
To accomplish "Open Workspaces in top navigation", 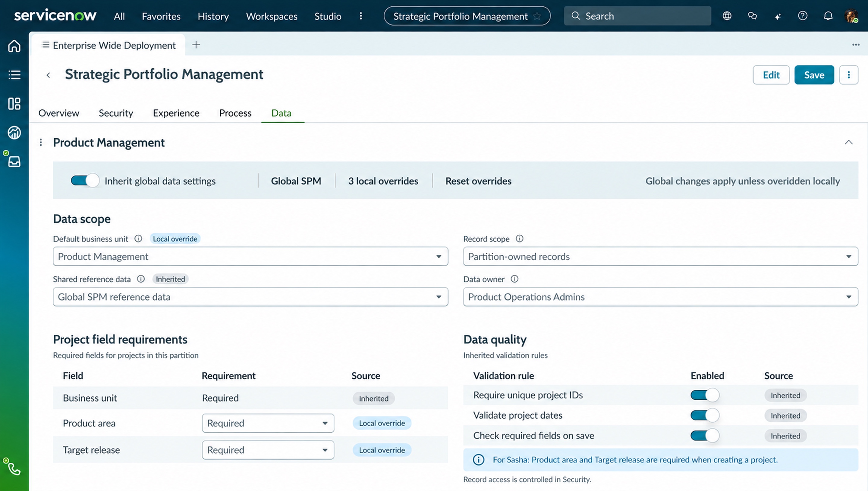I will (x=272, y=16).
